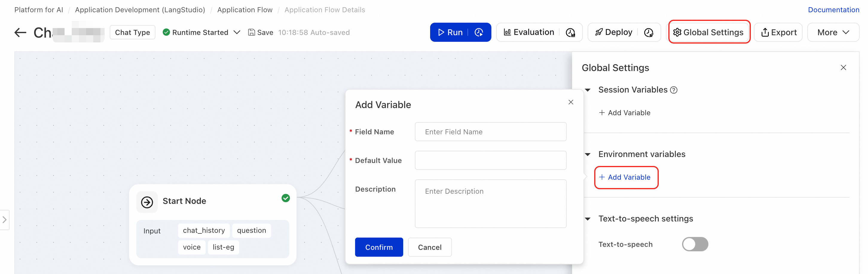Collapse Text-to-speech settings section
The height and width of the screenshot is (274, 868).
588,219
